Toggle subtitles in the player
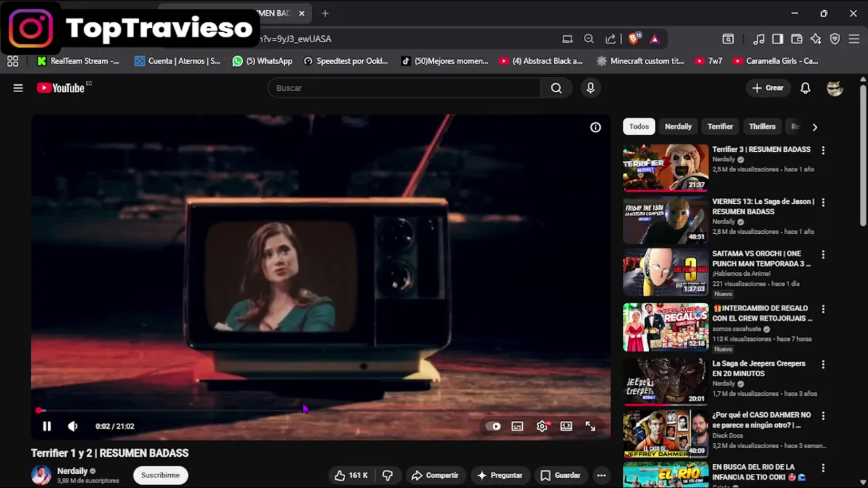Screen dimensions: 868x488 [517, 426]
